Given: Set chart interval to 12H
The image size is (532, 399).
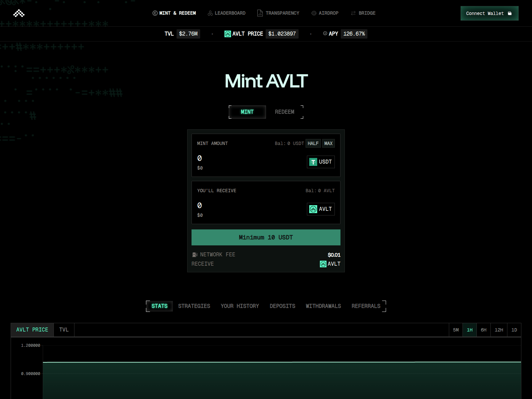Looking at the screenshot, I should pos(499,330).
